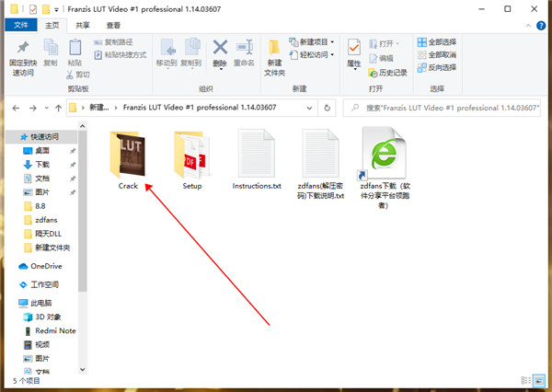
Task: Open the help question mark icon
Action: point(541,26)
